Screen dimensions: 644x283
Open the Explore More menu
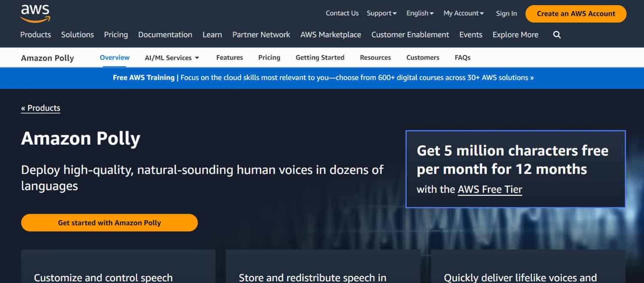[515, 35]
